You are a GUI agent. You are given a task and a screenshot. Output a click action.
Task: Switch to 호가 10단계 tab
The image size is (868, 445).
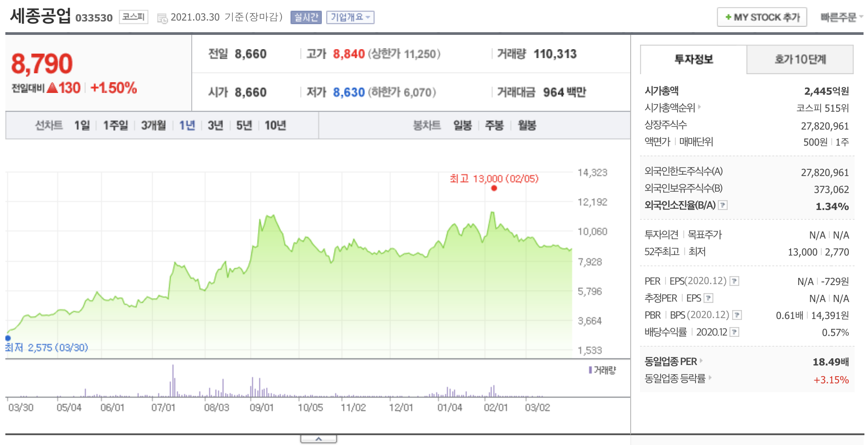point(800,59)
